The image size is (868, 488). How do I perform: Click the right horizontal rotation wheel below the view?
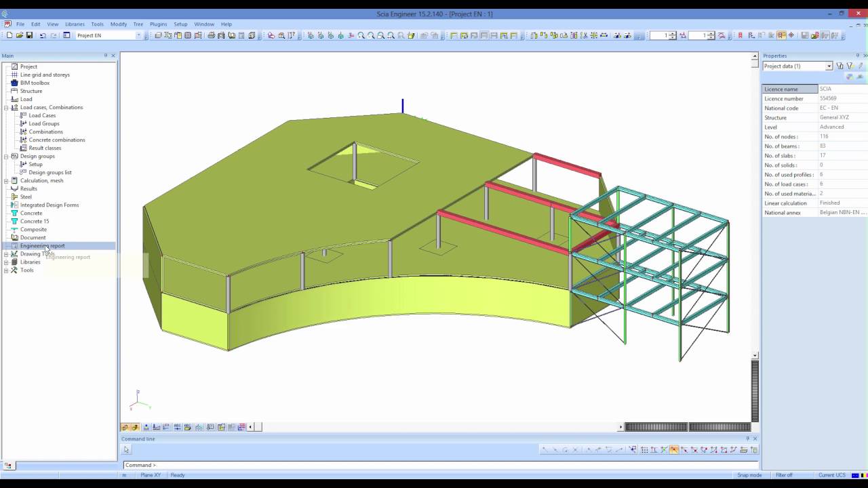click(x=719, y=427)
